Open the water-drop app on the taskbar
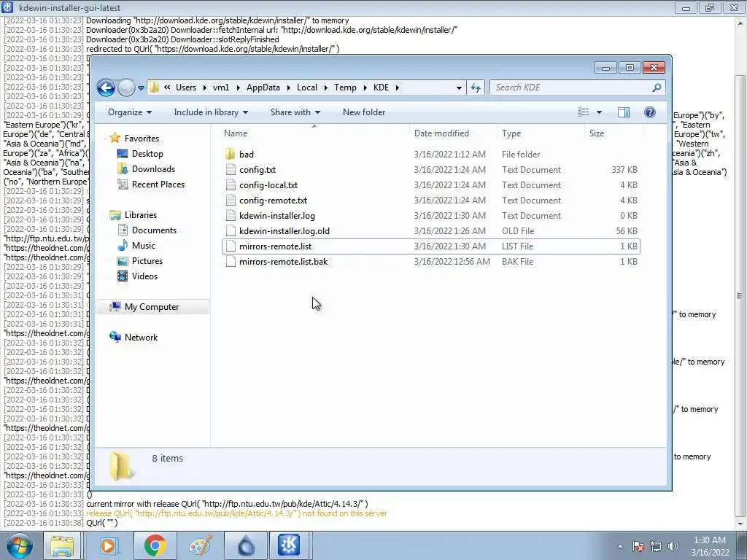 pos(246,545)
